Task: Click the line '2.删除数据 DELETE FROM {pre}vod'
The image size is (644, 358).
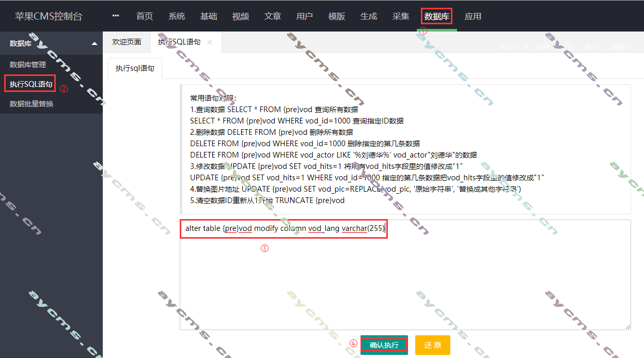Action: pyautogui.click(x=272, y=132)
